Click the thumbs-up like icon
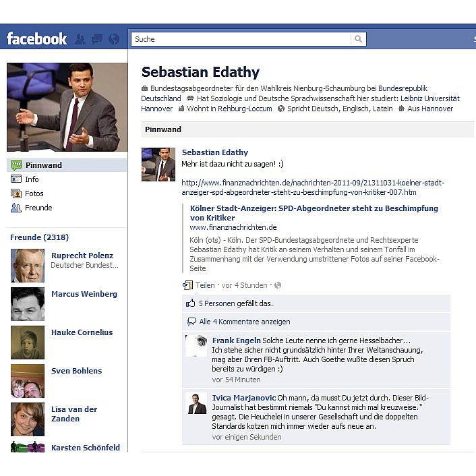The width and height of the screenshot is (476, 476). [x=190, y=303]
